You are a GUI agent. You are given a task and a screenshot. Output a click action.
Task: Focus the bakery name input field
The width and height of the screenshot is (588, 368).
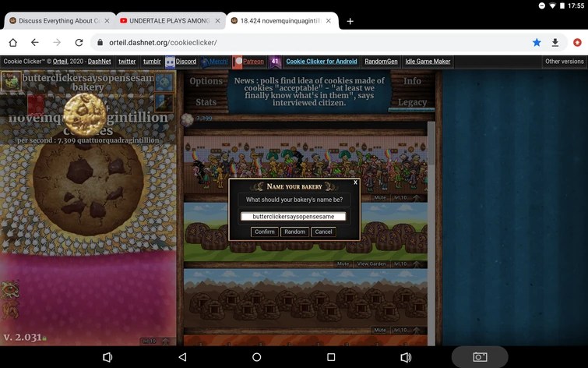point(294,216)
